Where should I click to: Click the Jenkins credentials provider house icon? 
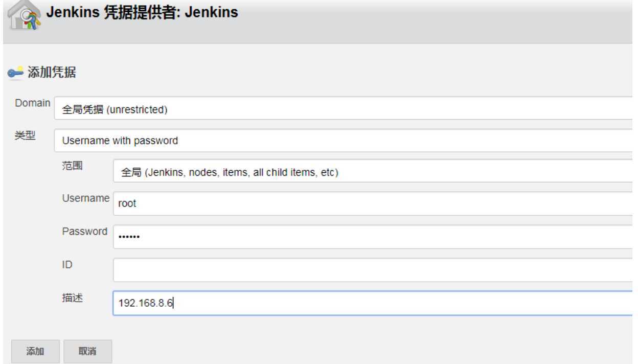point(23,15)
